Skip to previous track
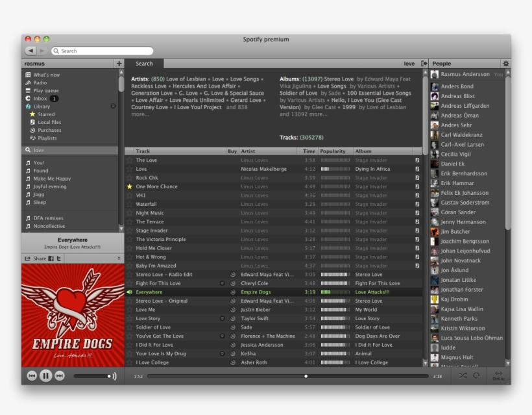 click(x=32, y=375)
